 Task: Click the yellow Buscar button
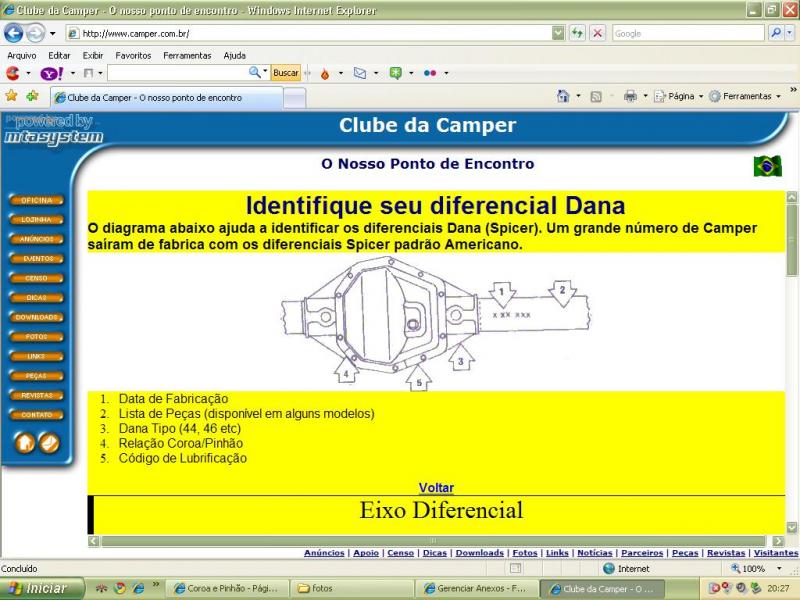286,73
